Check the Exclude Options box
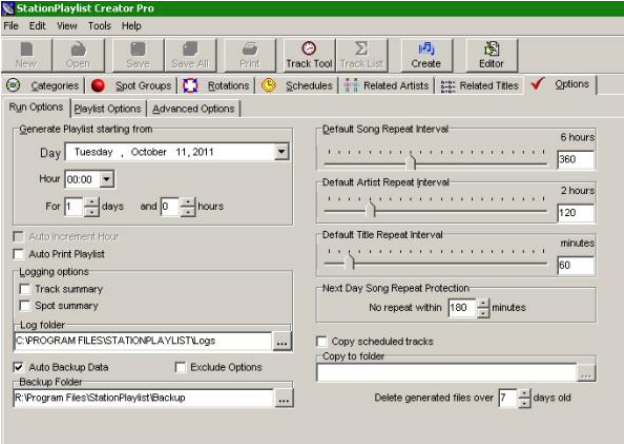Viewport: 624px width, 444px height. 180,367
